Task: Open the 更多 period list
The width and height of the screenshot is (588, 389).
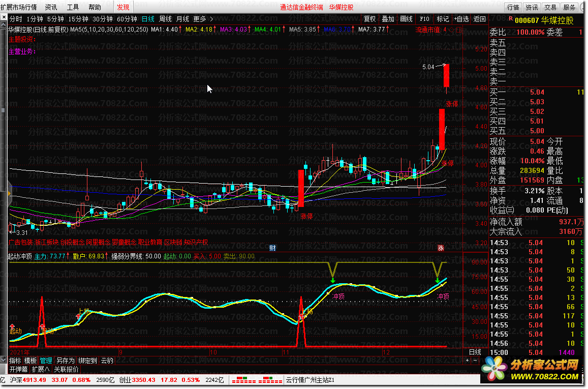Action: pos(200,19)
